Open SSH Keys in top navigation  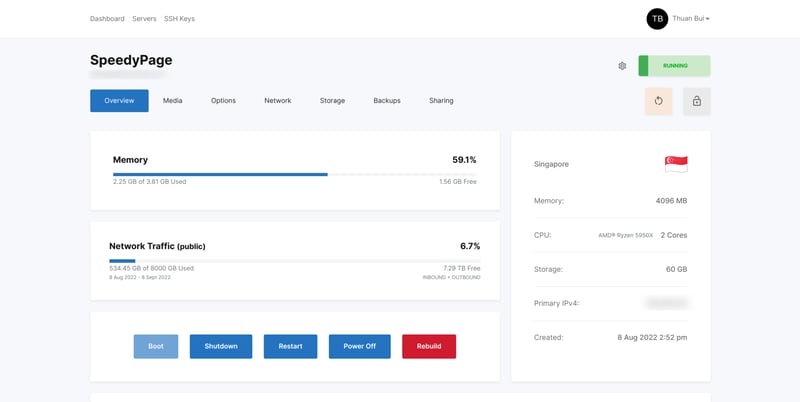(179, 18)
